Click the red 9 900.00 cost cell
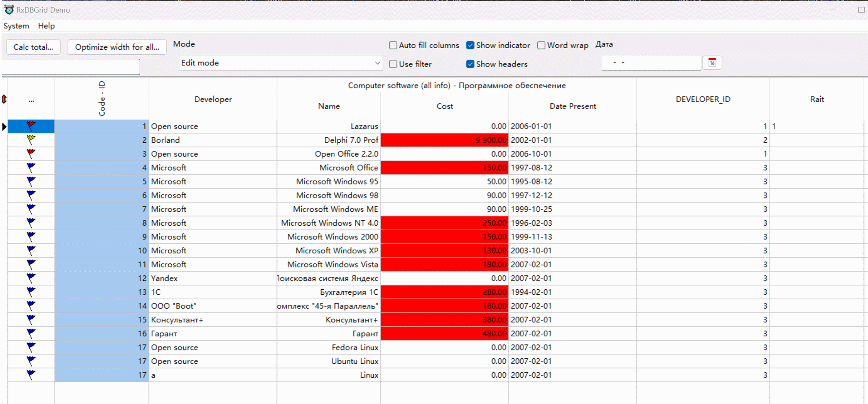 point(444,140)
